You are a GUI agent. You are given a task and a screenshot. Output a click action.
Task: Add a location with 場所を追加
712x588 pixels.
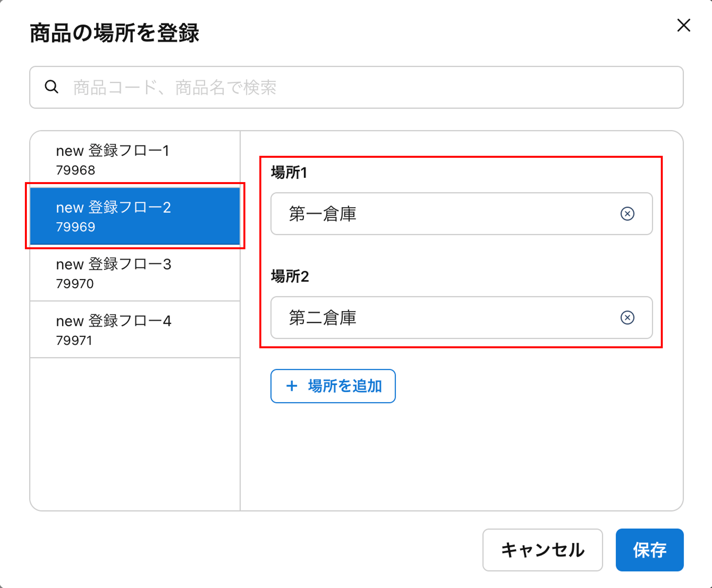click(x=333, y=386)
